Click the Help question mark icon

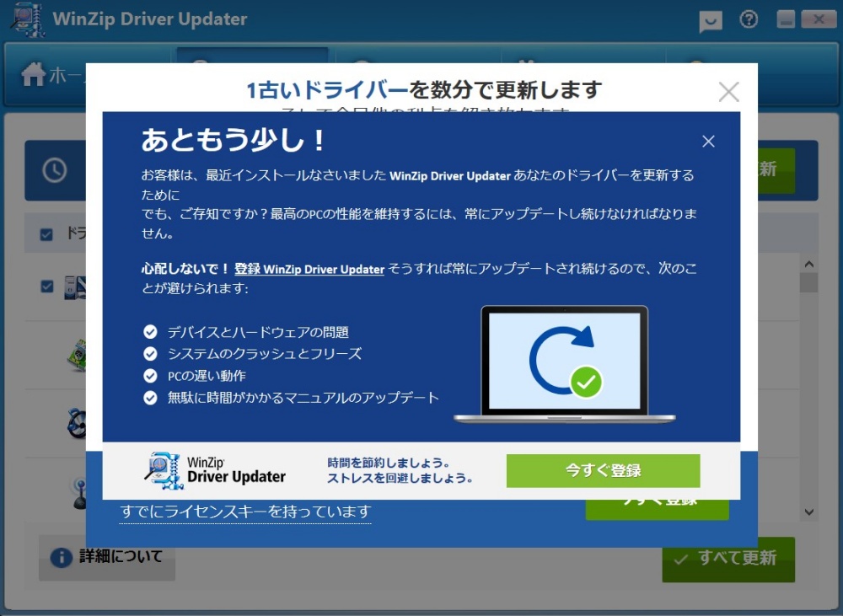click(749, 20)
